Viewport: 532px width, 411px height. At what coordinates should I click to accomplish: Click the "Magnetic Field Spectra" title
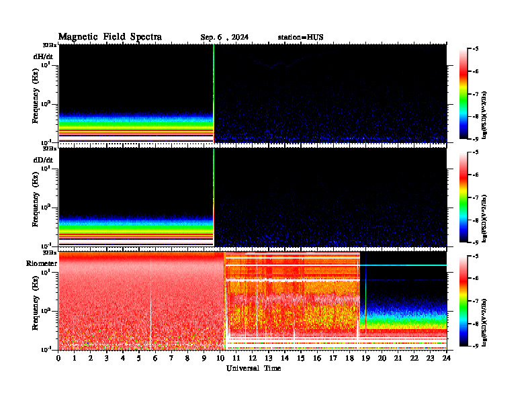(x=110, y=37)
